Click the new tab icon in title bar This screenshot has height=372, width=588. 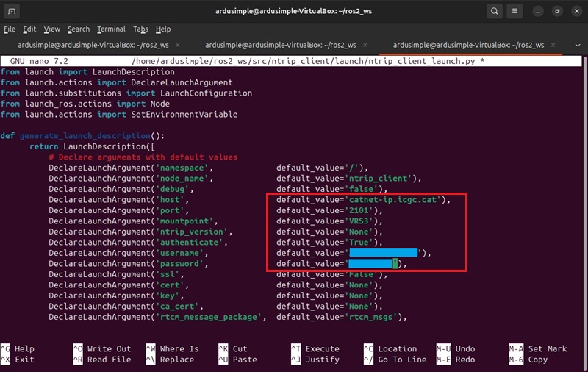[x=13, y=11]
